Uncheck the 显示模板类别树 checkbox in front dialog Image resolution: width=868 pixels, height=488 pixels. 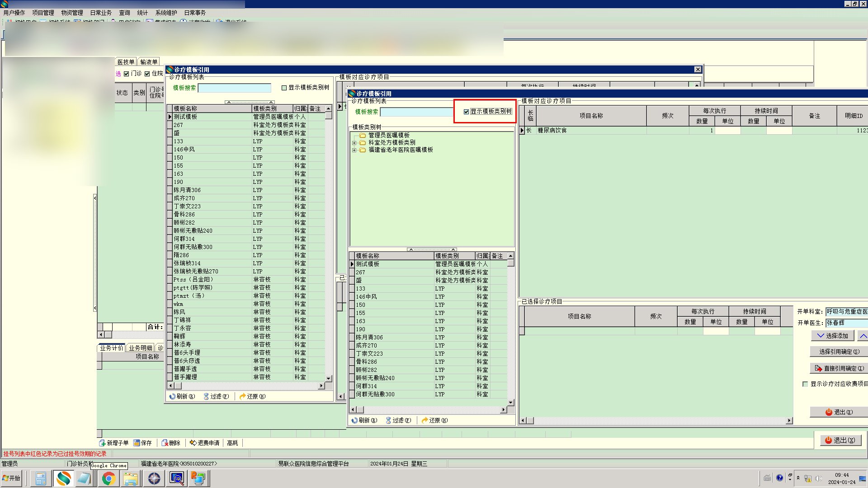466,112
